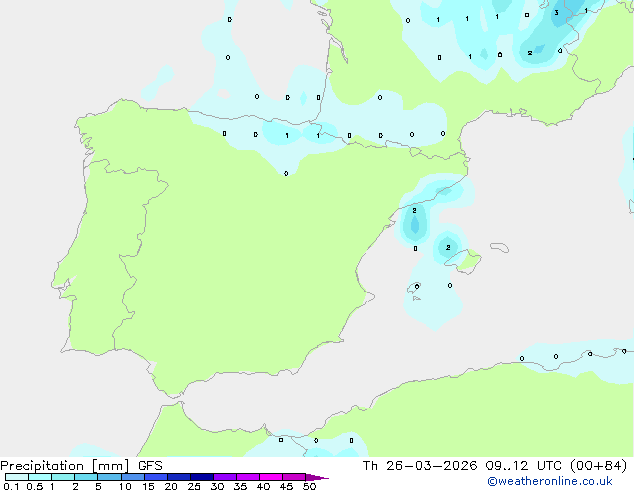Open the weatheronline.co.uk copyright link
This screenshot has width=634, height=490.
[550, 481]
